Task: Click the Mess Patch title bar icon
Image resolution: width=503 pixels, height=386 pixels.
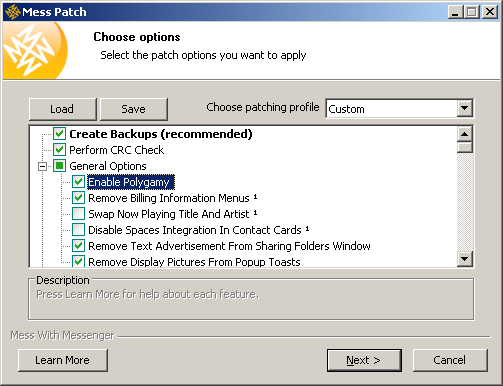Action: point(12,12)
